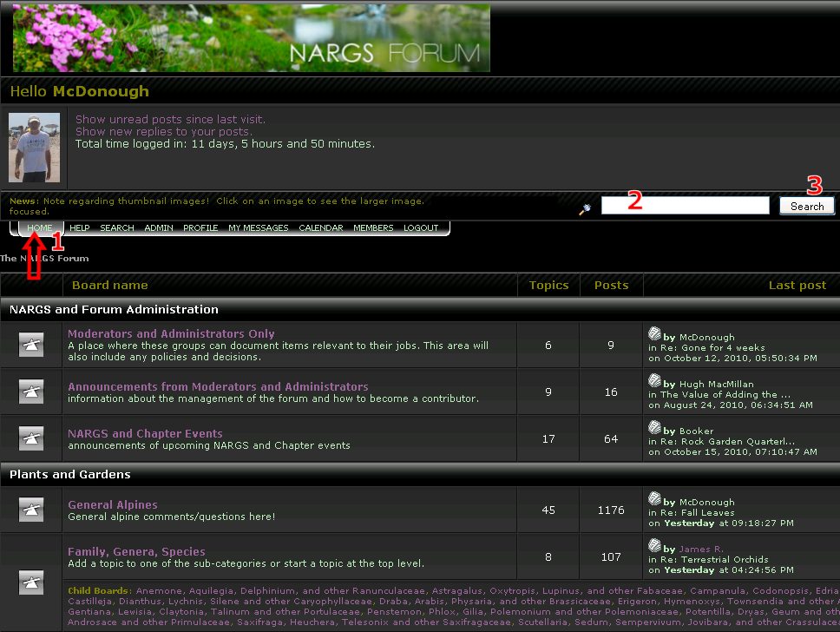Viewport: 840px width, 632px height.
Task: Click last post icon next to Hugh MacMillan
Action: [x=654, y=380]
